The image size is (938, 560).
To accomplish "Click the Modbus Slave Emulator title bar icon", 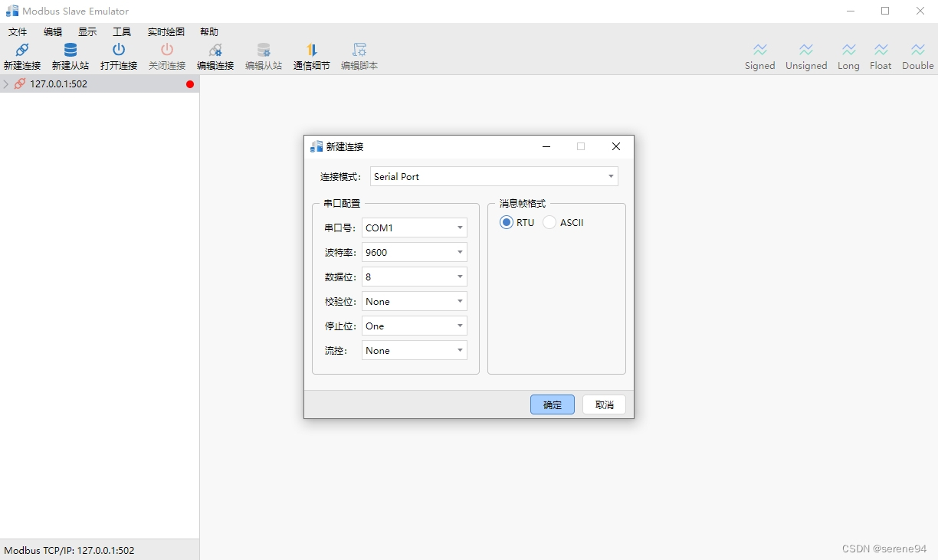I will coord(12,11).
